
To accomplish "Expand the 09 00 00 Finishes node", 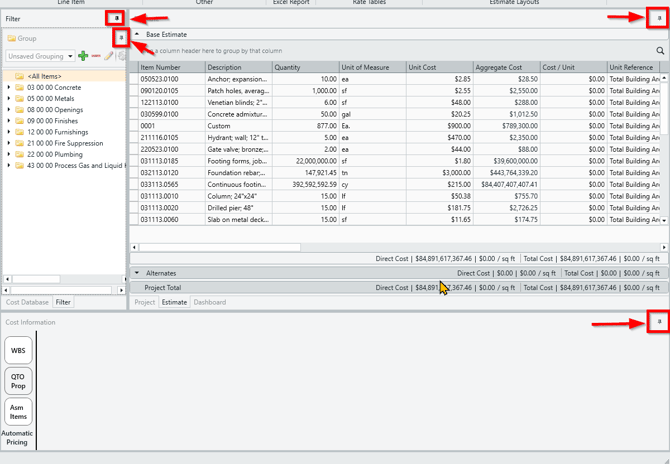I will pyautogui.click(x=9, y=120).
